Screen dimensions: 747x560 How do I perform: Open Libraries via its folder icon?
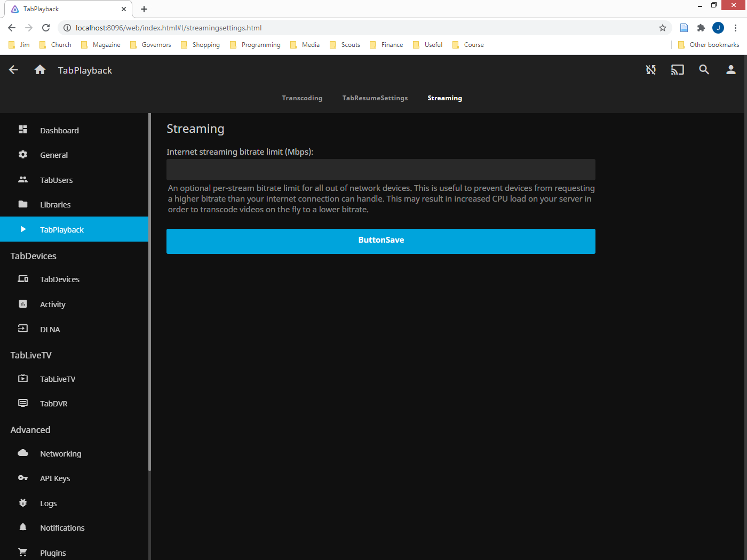point(23,204)
